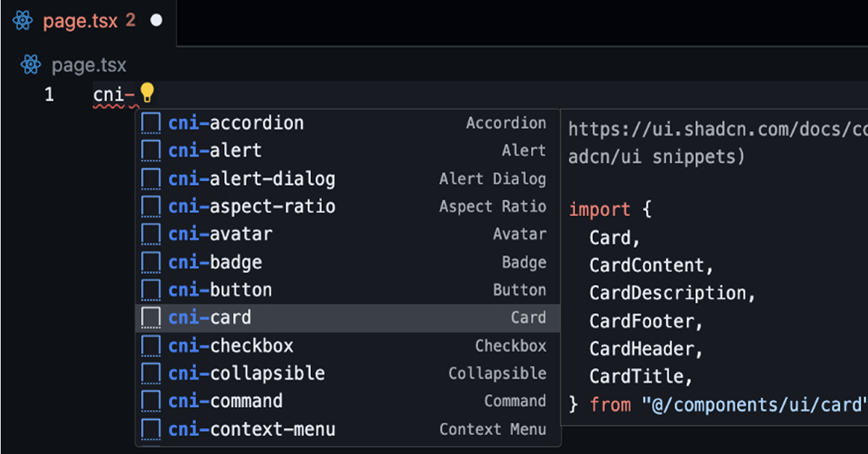This screenshot has width=868, height=454.
Task: Click the typed text 'cni-' in editor
Action: [115, 94]
